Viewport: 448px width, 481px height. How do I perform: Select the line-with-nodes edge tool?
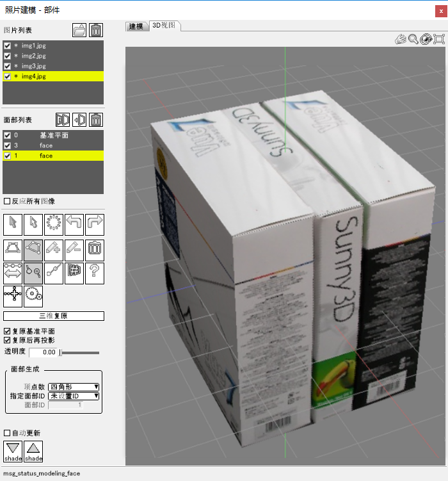point(54,273)
